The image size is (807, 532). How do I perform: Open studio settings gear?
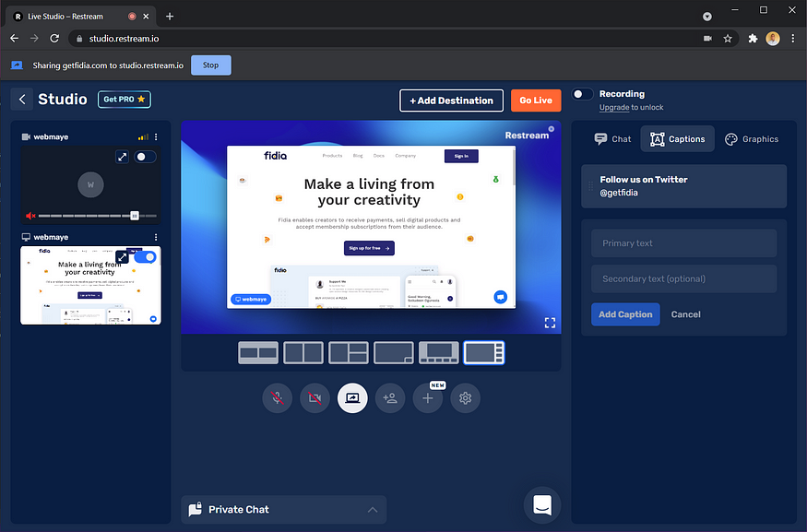click(x=465, y=397)
